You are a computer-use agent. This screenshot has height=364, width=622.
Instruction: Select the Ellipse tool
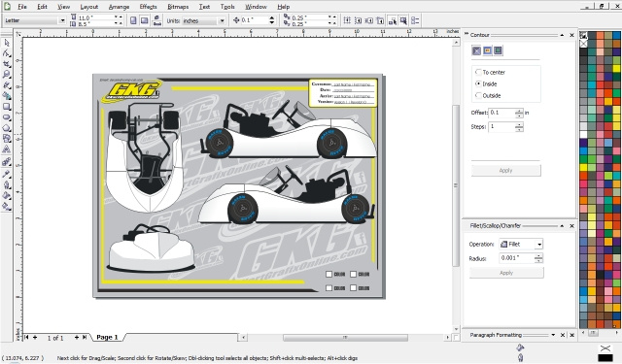[x=7, y=117]
